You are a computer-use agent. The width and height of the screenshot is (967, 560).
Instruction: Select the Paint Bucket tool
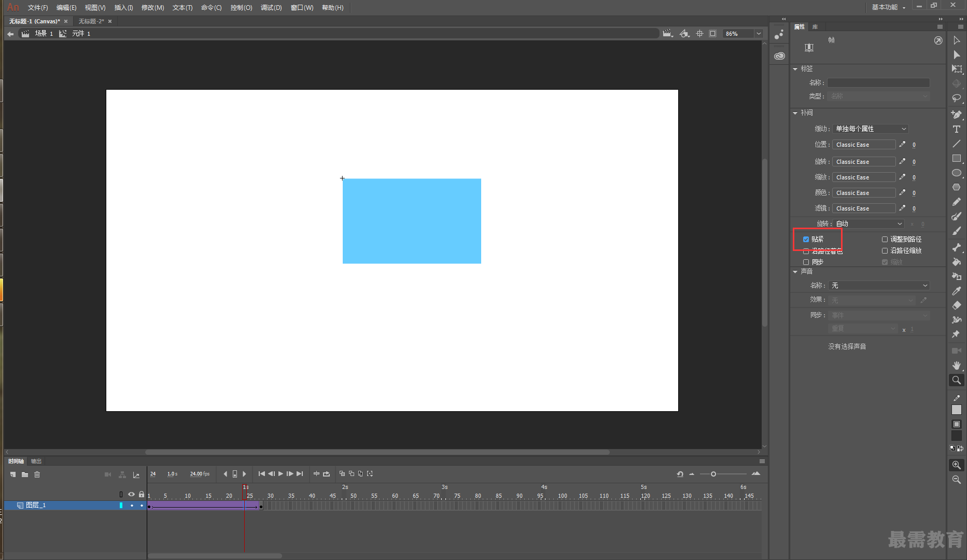tap(957, 262)
